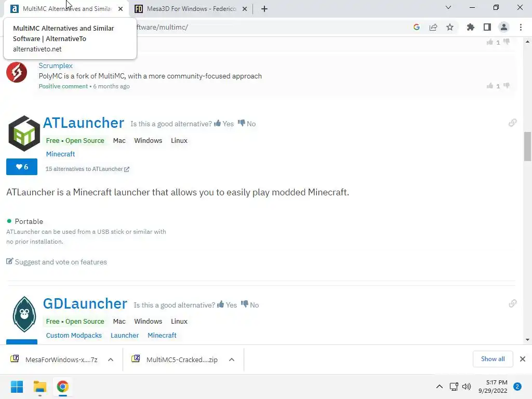Dislike Scrumplex comment with thumbs down

pos(507,86)
